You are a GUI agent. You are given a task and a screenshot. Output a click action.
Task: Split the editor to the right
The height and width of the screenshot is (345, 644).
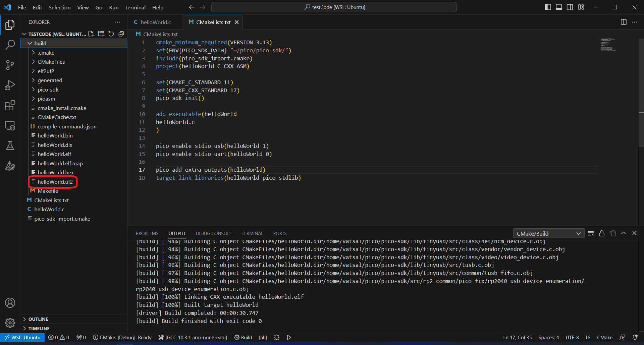624,22
